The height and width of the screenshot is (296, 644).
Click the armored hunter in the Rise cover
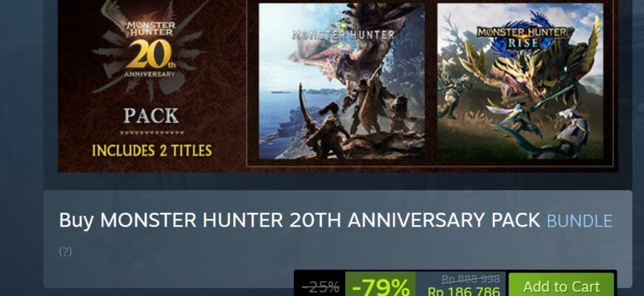(571, 132)
